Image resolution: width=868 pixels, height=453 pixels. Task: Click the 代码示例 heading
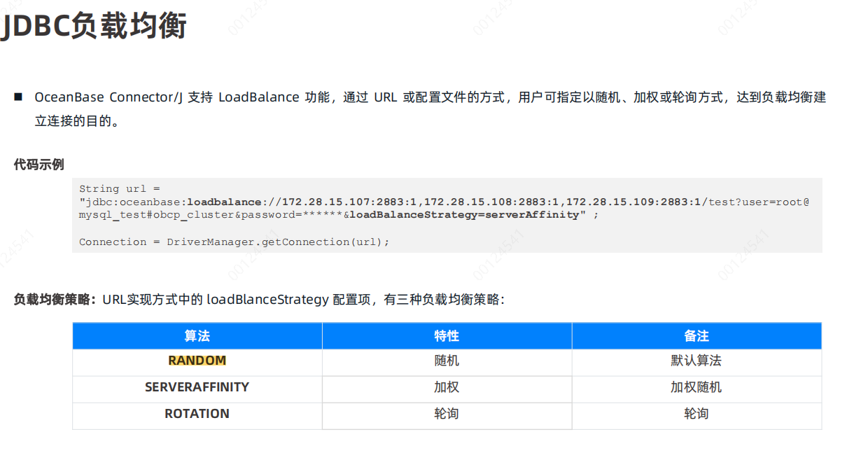tap(39, 165)
